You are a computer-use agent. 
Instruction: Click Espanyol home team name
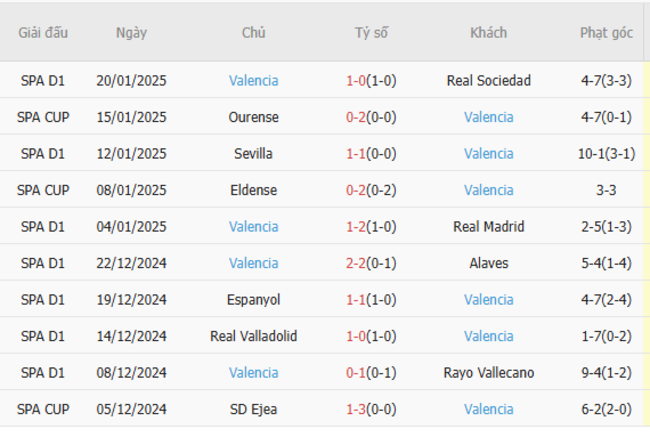pyautogui.click(x=253, y=299)
